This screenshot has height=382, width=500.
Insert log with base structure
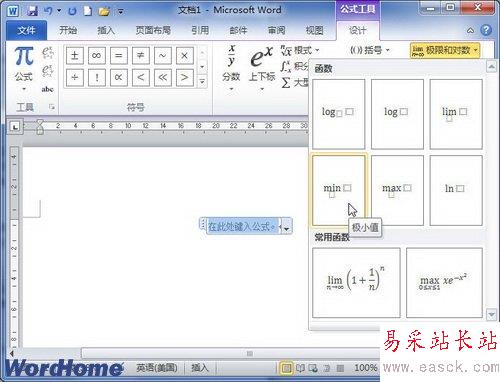tap(339, 114)
